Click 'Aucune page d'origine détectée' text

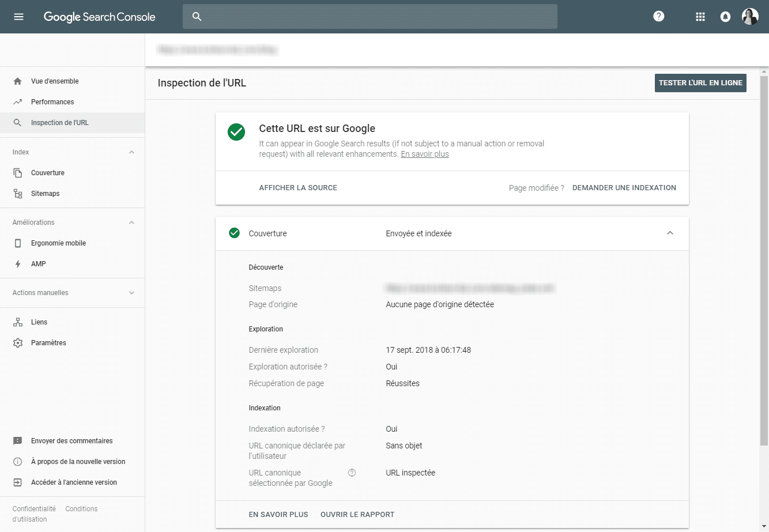(440, 304)
